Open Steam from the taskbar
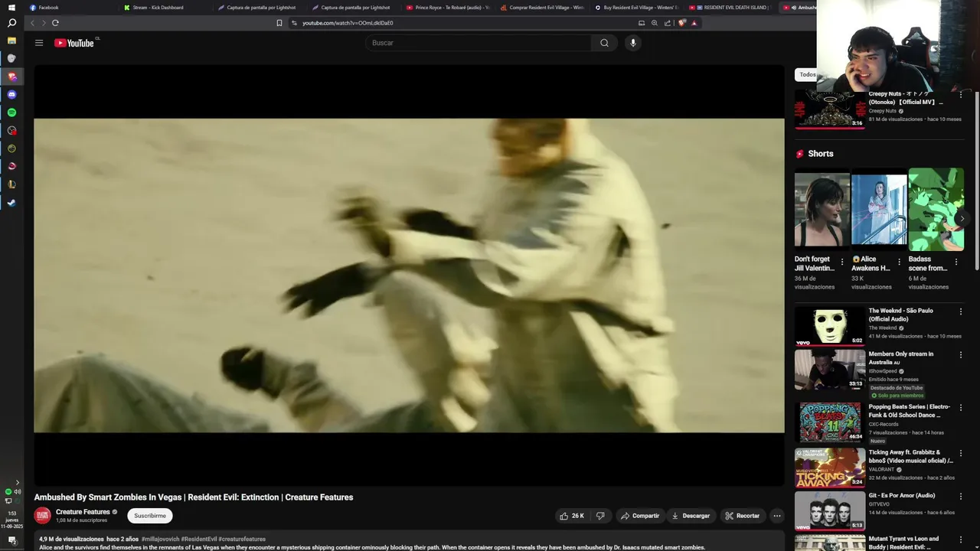 [x=11, y=203]
